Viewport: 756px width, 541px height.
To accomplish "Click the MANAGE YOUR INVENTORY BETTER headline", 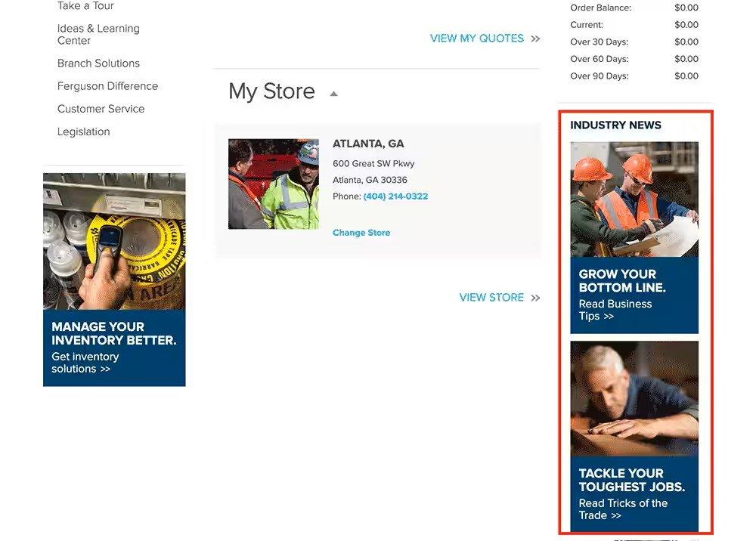I will (114, 333).
